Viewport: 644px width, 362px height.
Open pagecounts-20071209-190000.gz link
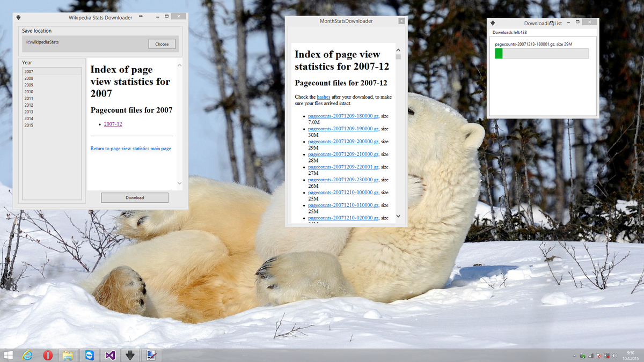point(343,129)
